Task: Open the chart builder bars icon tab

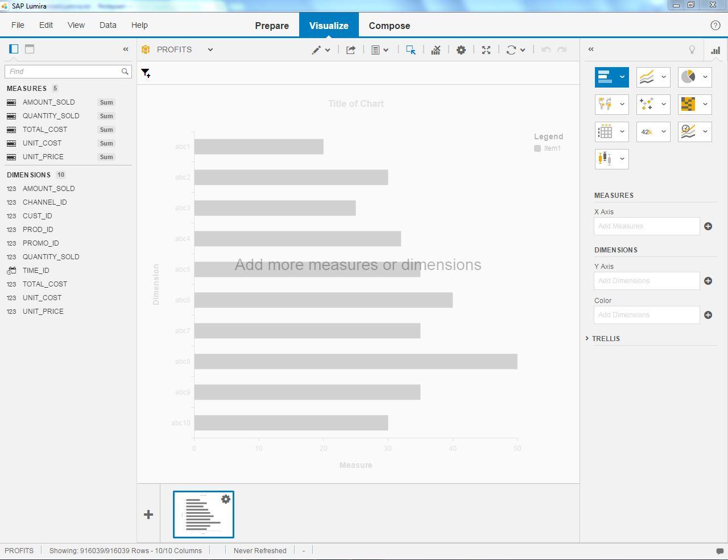Action: point(715,50)
